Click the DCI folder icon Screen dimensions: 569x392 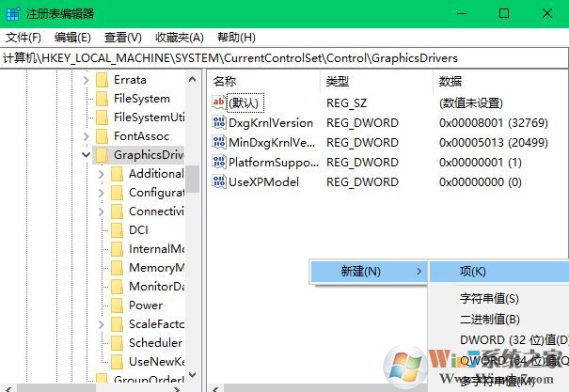[x=117, y=230]
